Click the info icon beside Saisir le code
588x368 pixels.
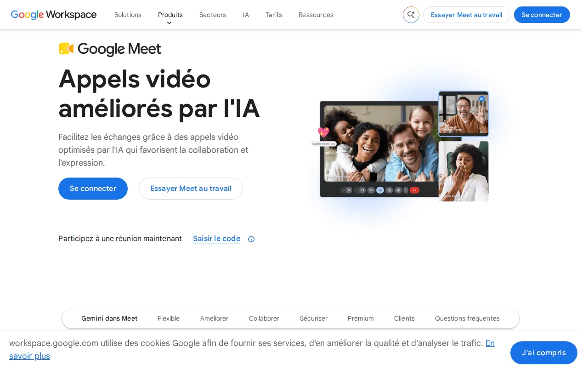click(x=251, y=239)
